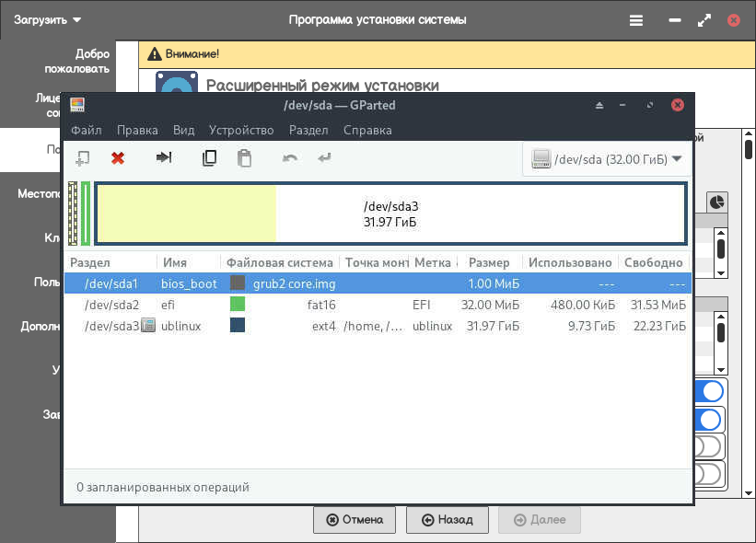Select the /dev/sda3 ublinux row

378,326
